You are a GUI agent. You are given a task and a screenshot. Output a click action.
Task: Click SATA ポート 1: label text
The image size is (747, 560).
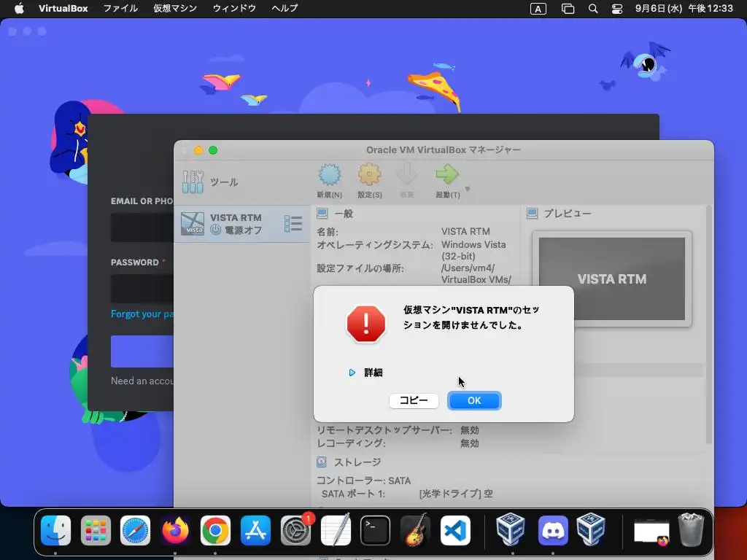pos(353,494)
